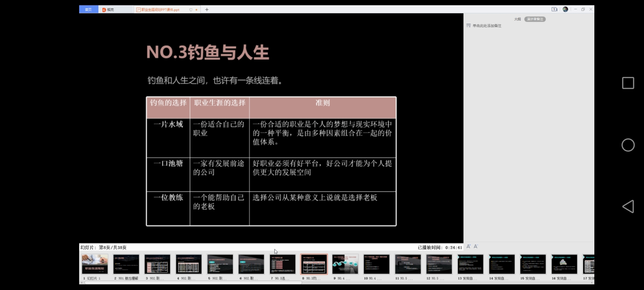Click the window count icon labeled 1
644x290 pixels.
coord(554,9)
